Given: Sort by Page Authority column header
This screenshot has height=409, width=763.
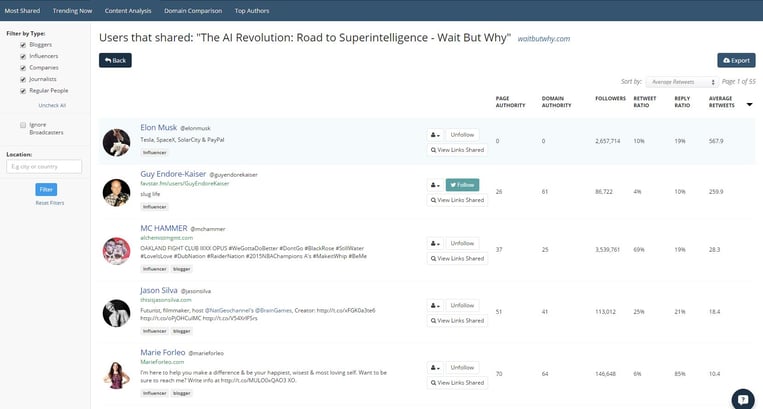Looking at the screenshot, I should click(510, 102).
